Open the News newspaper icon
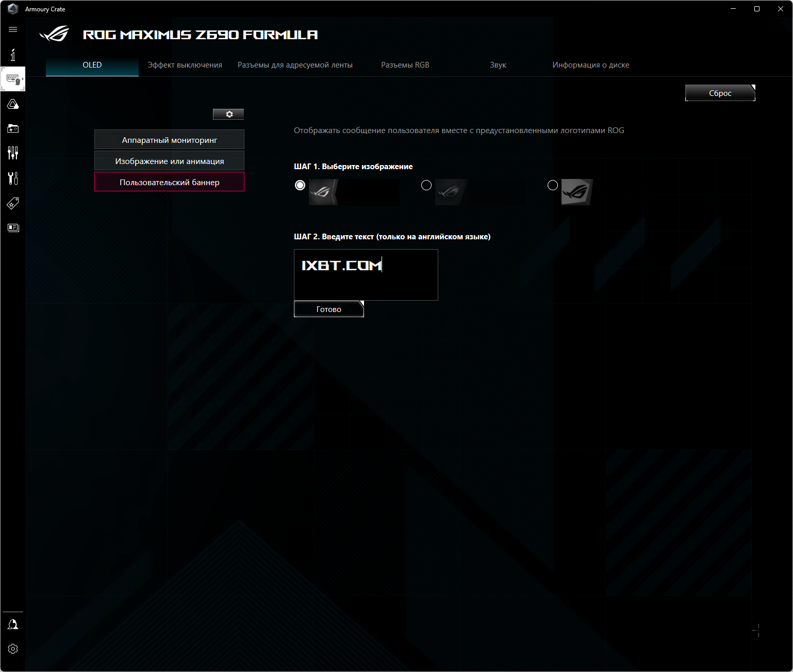 [x=13, y=227]
